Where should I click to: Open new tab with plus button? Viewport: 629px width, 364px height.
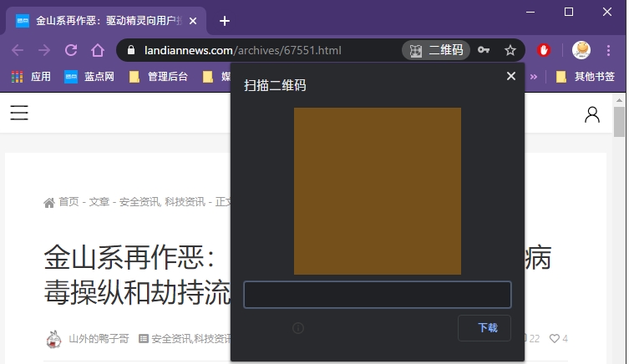(225, 21)
